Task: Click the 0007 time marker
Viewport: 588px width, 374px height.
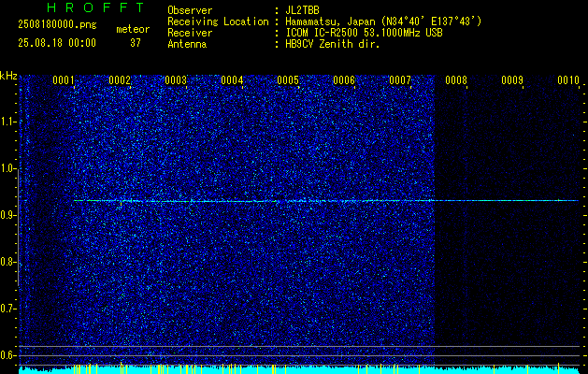Action: tap(400, 80)
